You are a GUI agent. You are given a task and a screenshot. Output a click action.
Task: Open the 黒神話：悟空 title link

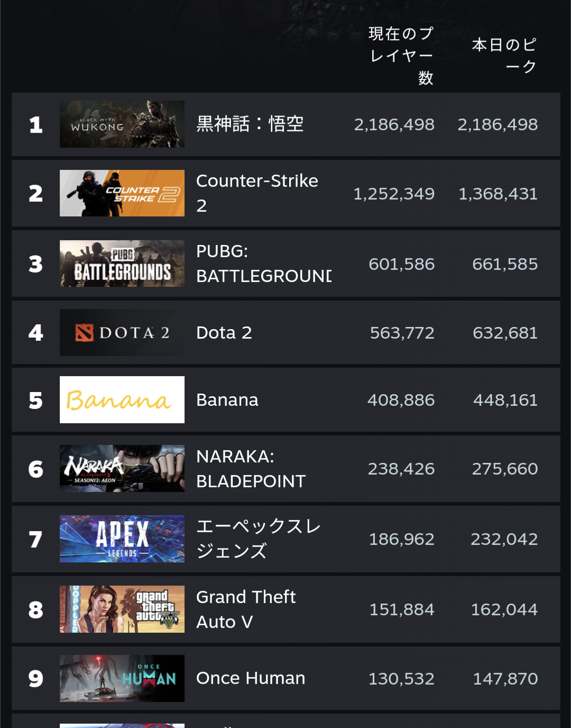[x=250, y=124]
